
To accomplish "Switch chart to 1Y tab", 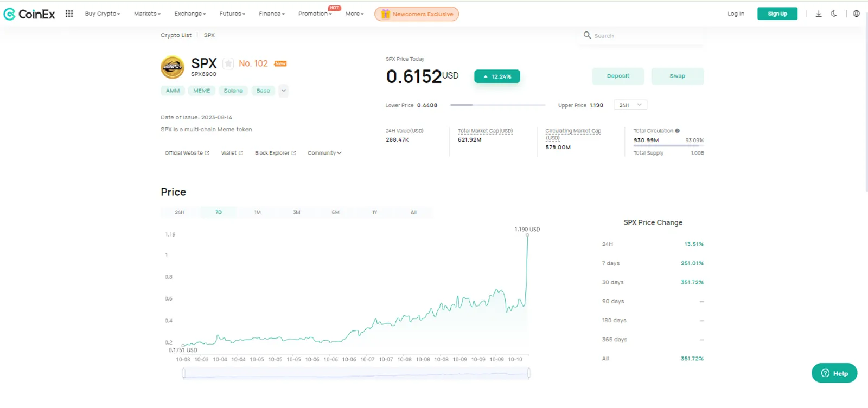I will (x=375, y=212).
